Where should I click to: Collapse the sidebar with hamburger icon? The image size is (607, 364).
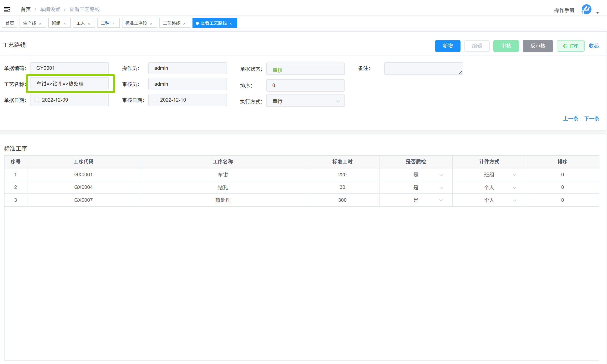click(x=7, y=10)
